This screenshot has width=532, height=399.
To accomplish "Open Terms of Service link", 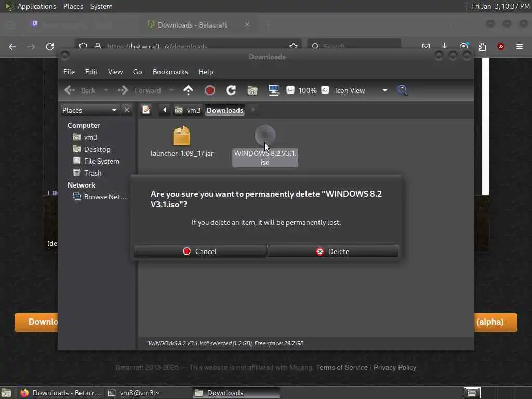I will pyautogui.click(x=342, y=367).
